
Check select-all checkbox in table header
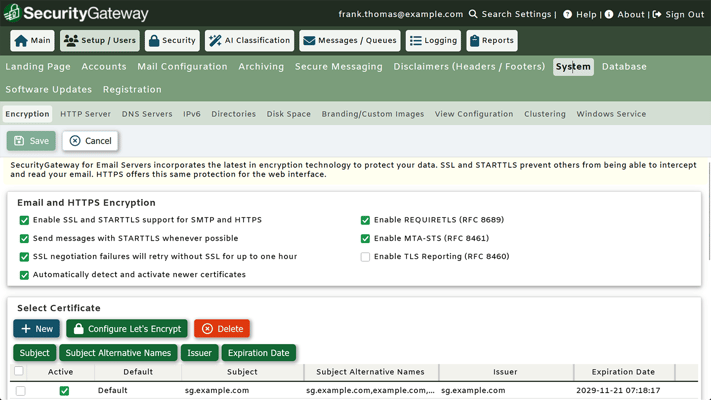[x=19, y=371]
